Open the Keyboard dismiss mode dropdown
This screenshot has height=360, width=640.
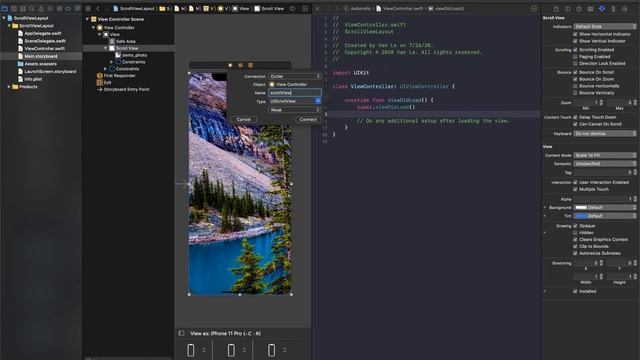[605, 134]
